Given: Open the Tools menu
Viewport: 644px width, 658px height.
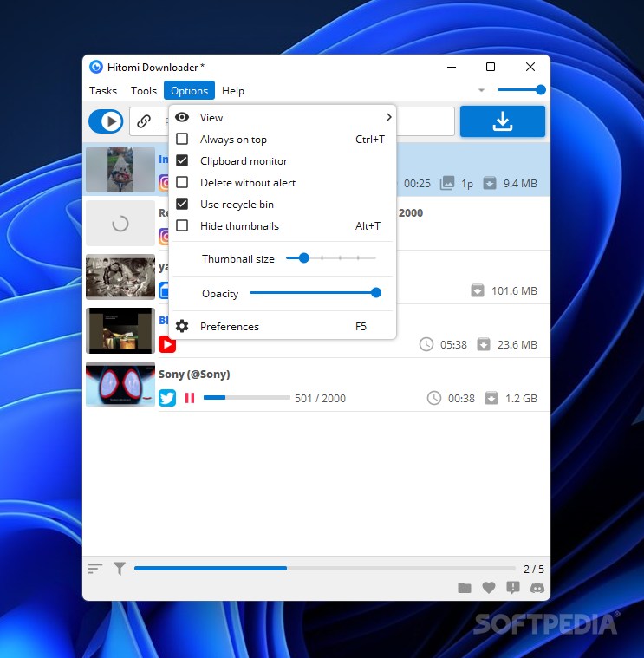Looking at the screenshot, I should tap(144, 91).
